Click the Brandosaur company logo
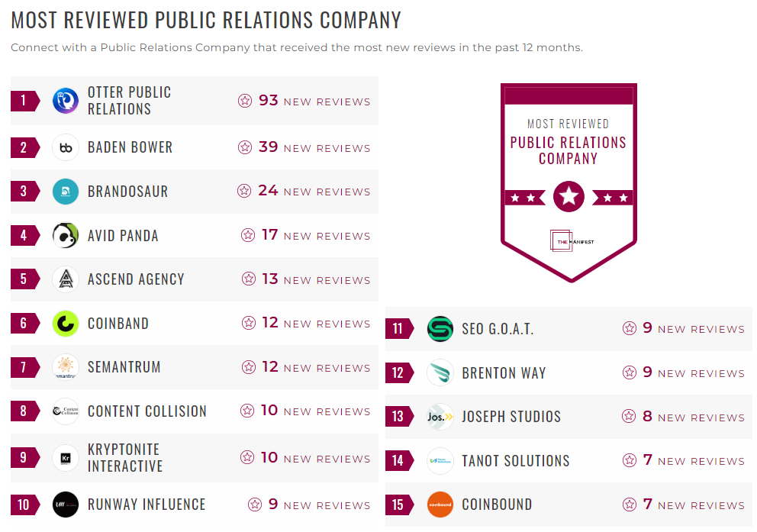 tap(65, 191)
